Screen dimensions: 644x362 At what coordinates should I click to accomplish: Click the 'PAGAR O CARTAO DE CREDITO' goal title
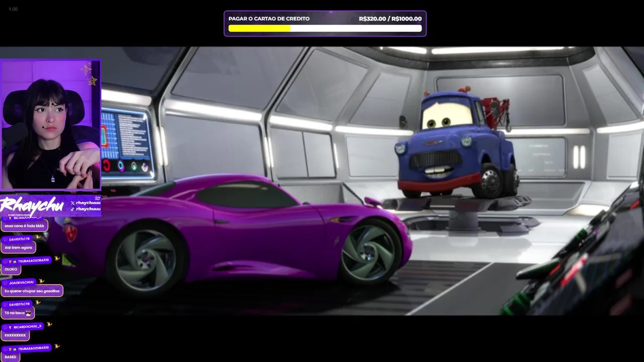click(269, 19)
